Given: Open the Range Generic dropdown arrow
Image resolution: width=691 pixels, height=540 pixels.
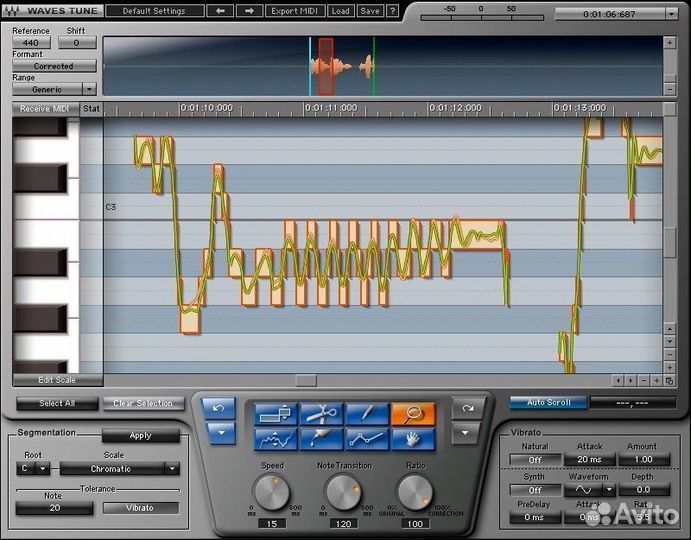Looking at the screenshot, I should coord(89,89).
